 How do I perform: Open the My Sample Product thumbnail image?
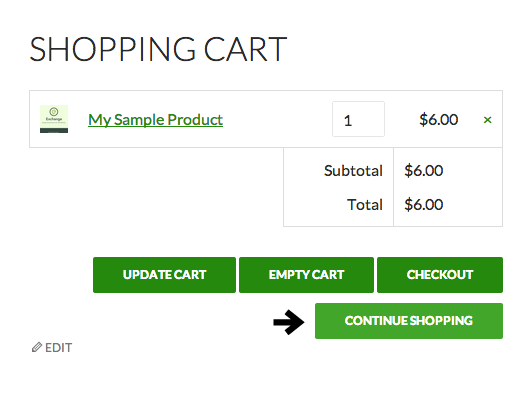[54, 119]
